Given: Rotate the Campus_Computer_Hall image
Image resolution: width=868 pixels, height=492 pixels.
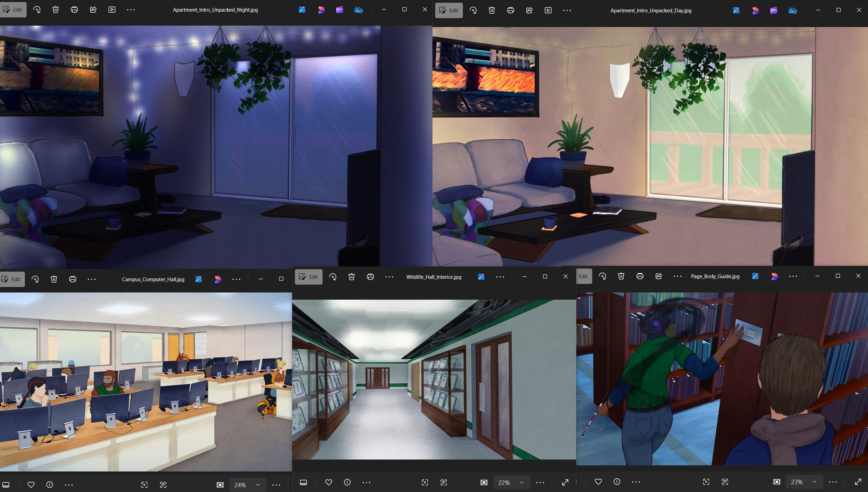Looking at the screenshot, I should click(35, 279).
